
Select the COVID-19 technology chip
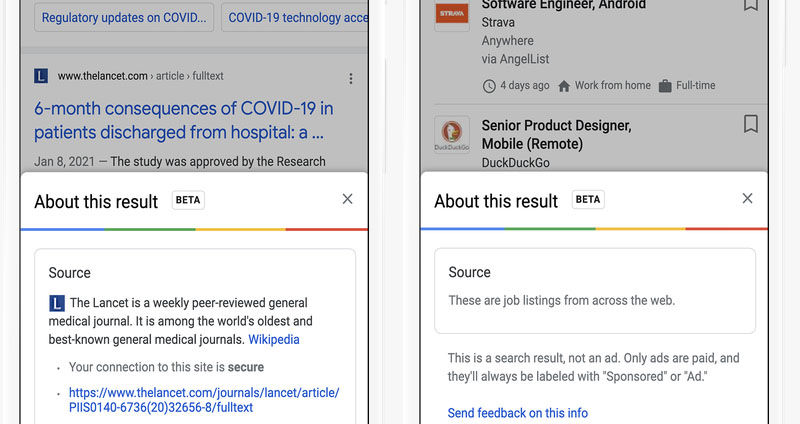tap(293, 17)
